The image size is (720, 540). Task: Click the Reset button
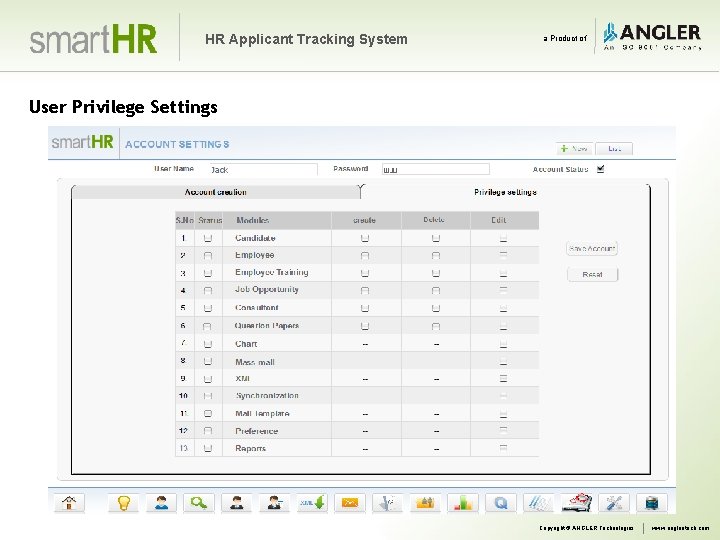592,275
